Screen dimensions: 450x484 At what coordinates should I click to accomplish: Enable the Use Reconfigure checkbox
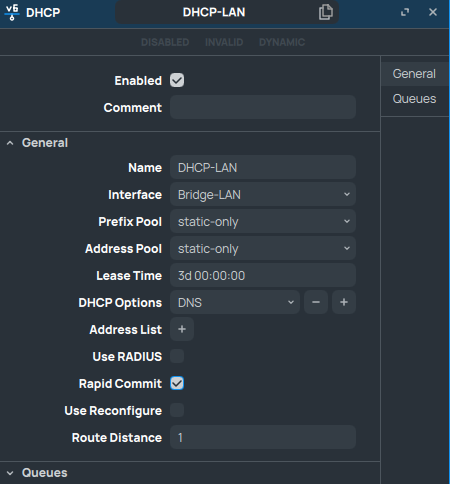[177, 410]
